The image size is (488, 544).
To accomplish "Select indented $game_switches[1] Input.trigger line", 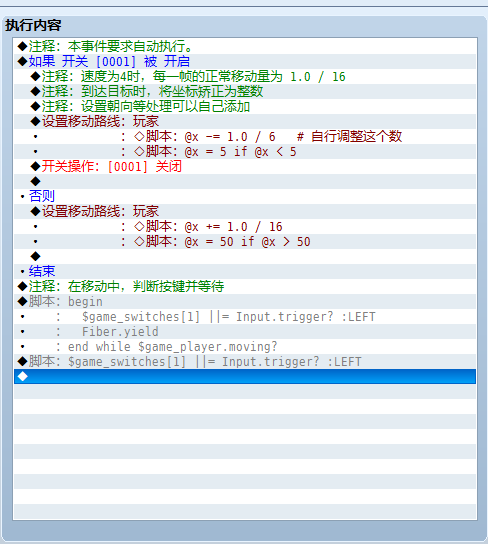I will pos(245,317).
